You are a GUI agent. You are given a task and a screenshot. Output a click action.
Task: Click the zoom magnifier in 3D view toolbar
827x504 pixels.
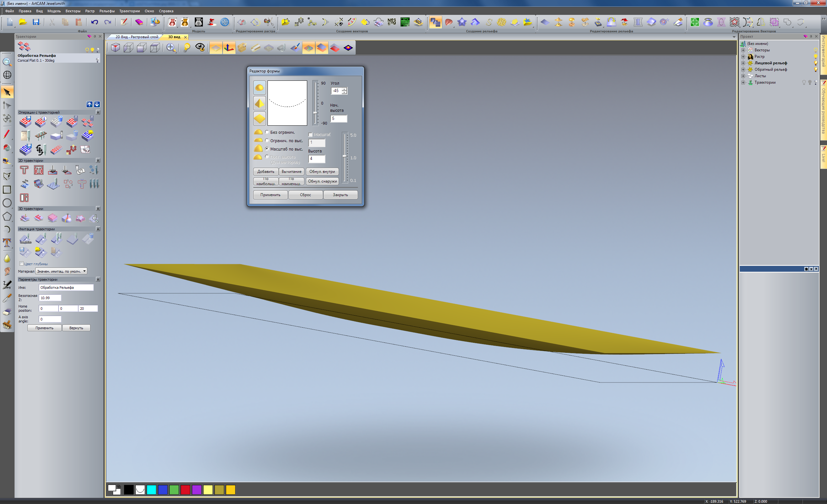click(171, 47)
